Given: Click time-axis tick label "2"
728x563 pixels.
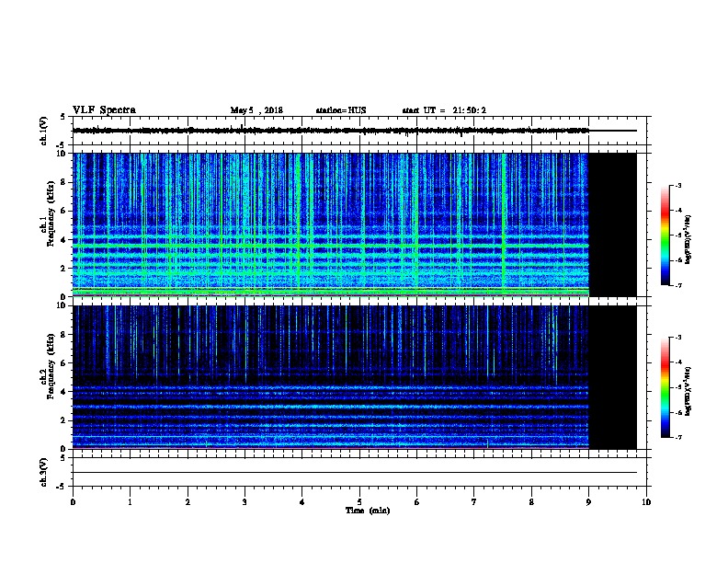Looking at the screenshot, I should [188, 501].
